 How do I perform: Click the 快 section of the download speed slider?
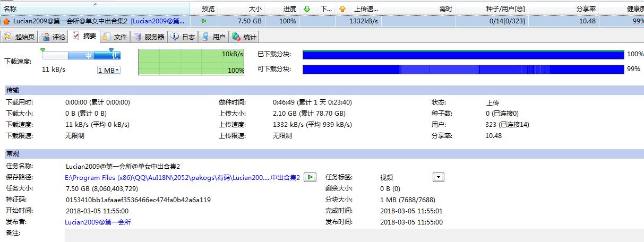[114, 56]
